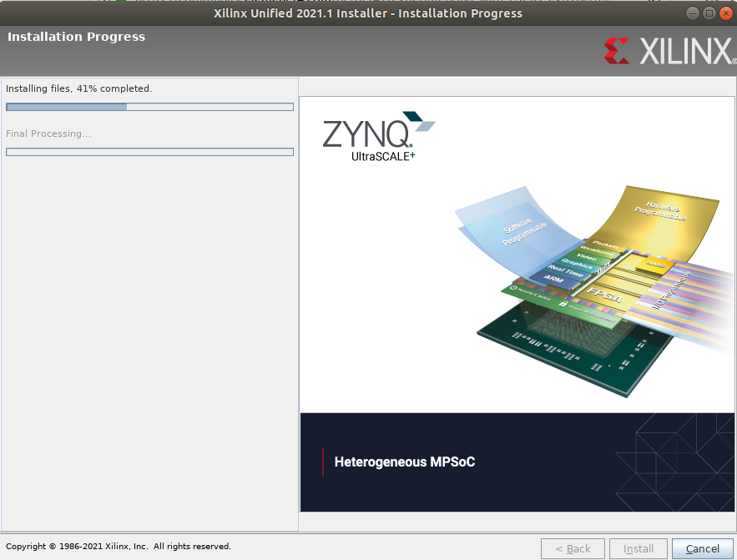
Task: Click the Back button
Action: pyautogui.click(x=573, y=548)
